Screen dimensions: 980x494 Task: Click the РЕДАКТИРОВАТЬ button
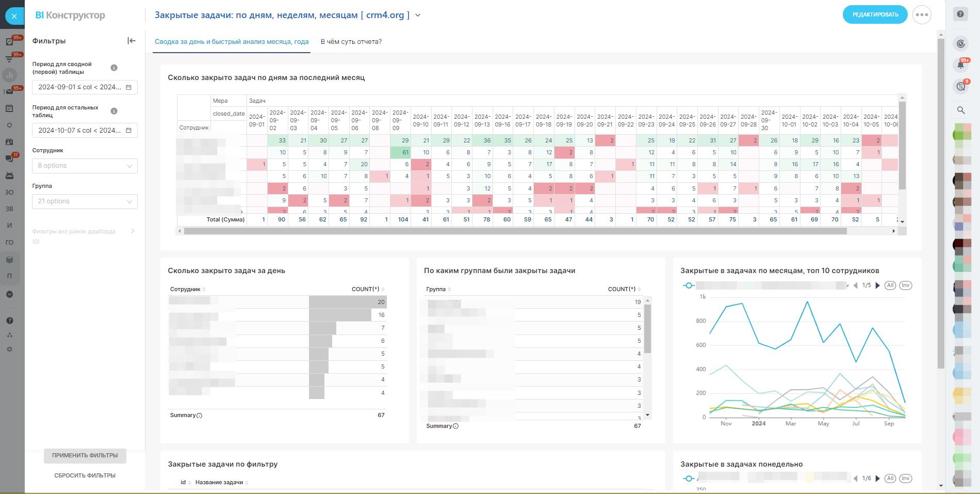click(875, 14)
